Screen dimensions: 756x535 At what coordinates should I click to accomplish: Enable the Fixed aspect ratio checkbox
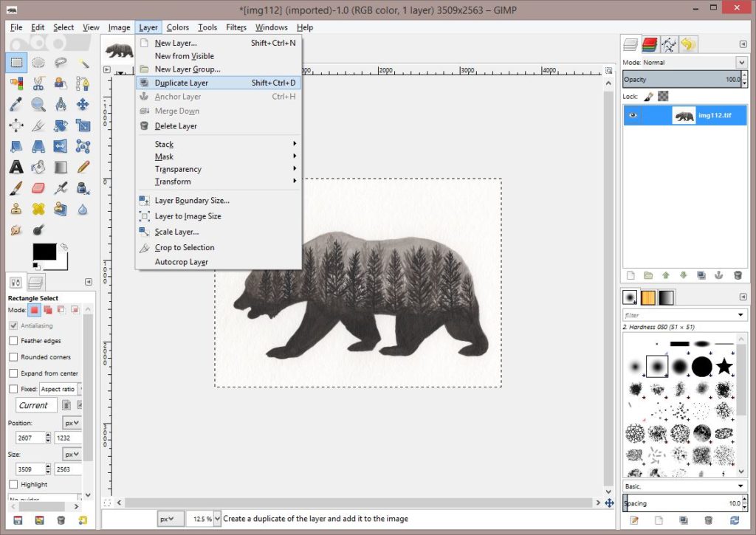[x=13, y=389]
